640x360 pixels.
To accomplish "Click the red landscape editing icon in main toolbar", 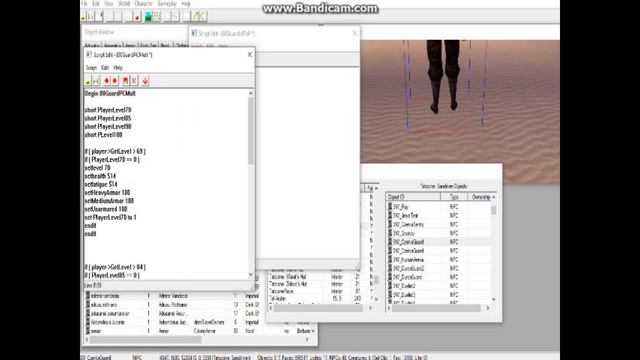I will pos(137,17).
